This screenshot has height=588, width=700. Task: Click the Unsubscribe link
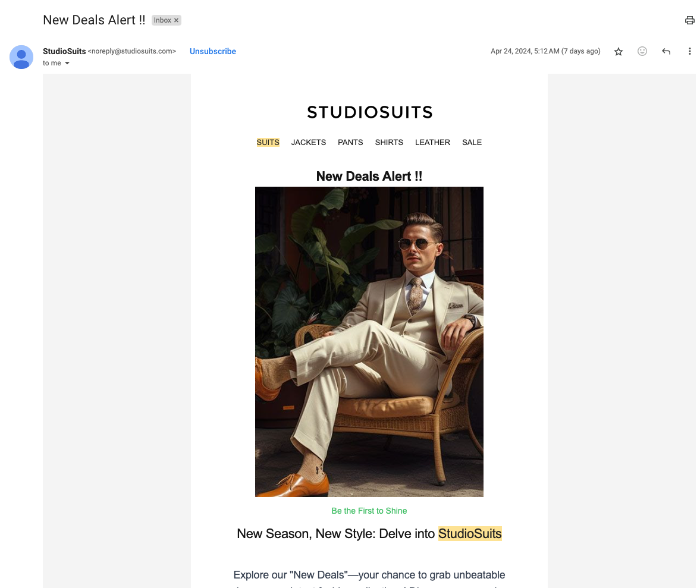[212, 51]
